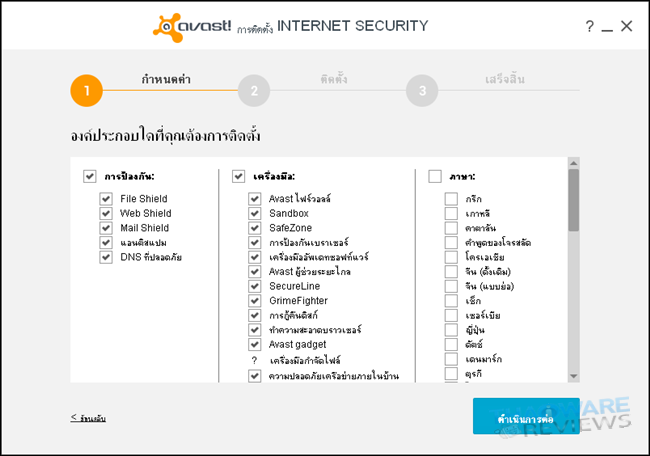Screen dimensions: 650x456
Task: Select step 2 circle in wizard
Action: [255, 90]
